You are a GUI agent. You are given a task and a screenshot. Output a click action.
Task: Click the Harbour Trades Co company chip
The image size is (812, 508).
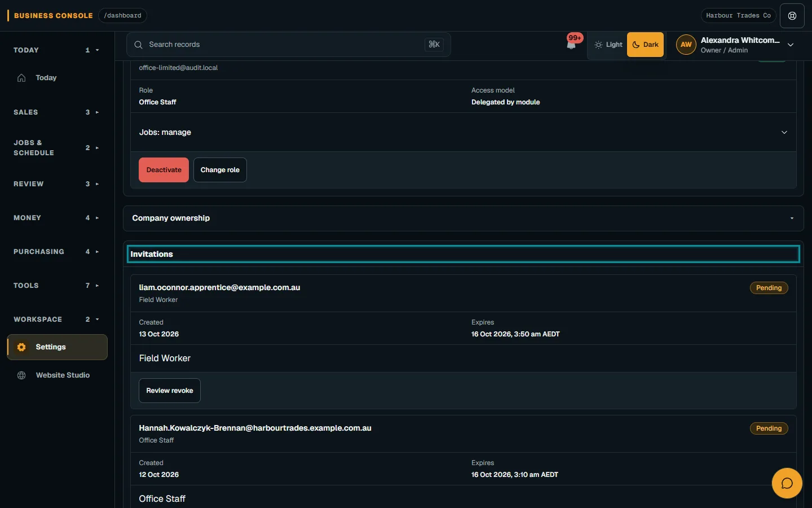click(738, 16)
